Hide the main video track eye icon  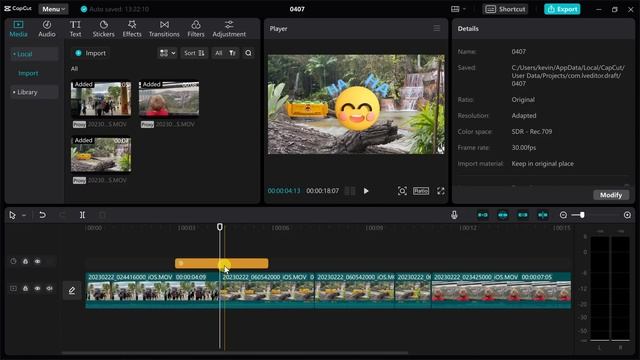tap(38, 289)
